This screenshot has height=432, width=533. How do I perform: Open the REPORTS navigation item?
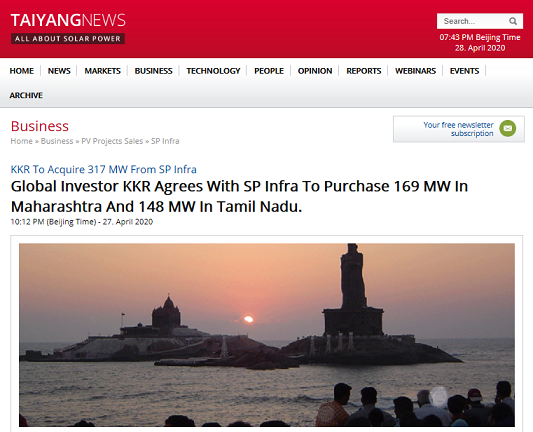pos(364,71)
